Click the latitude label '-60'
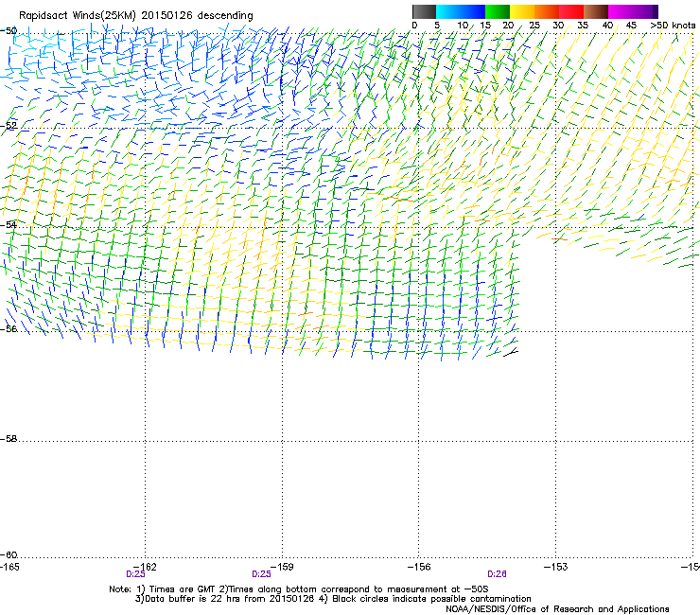 tap(9, 555)
